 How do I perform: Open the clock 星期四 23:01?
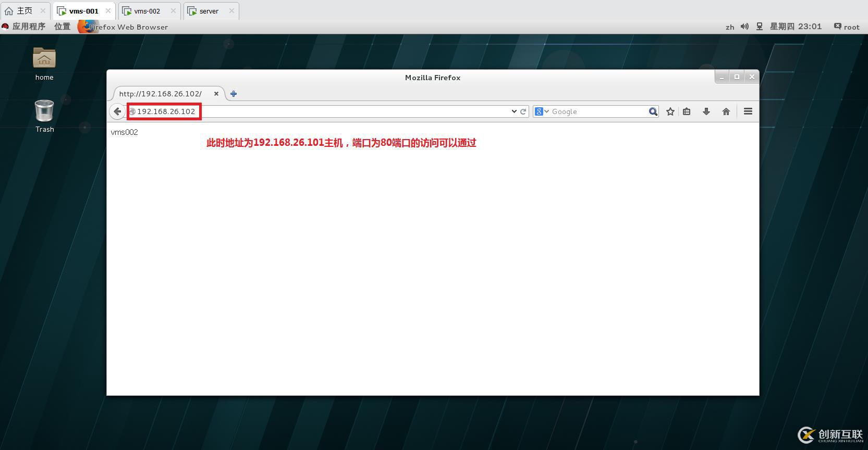tap(796, 27)
